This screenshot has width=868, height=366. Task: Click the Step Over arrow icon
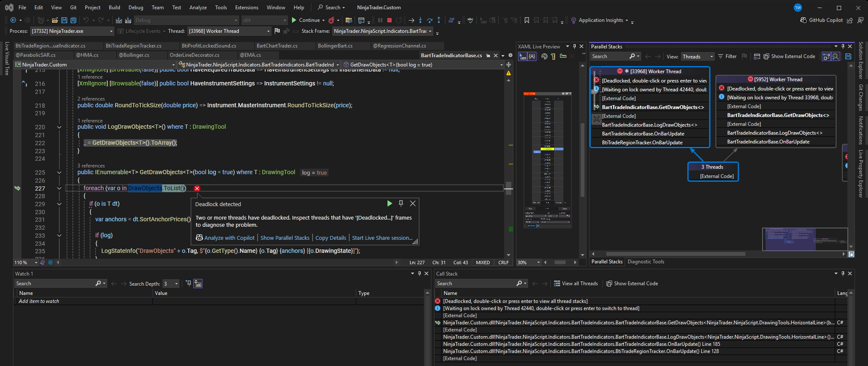[x=429, y=20]
